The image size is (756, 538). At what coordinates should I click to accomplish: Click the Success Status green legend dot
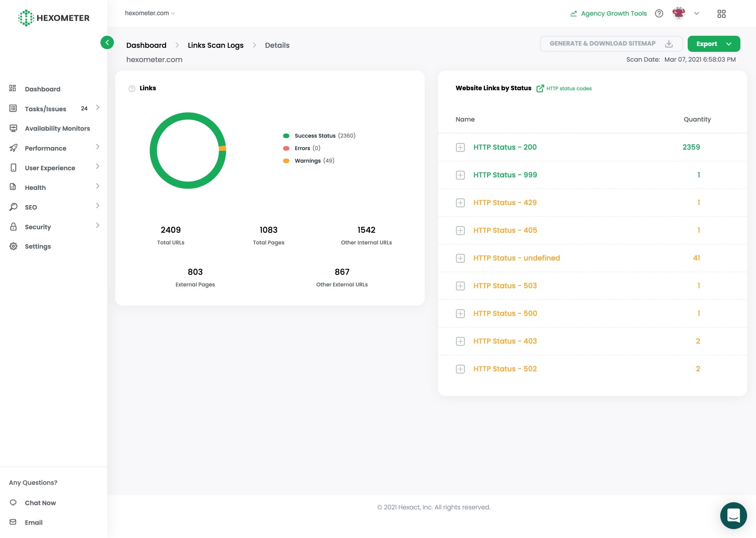pyautogui.click(x=286, y=136)
